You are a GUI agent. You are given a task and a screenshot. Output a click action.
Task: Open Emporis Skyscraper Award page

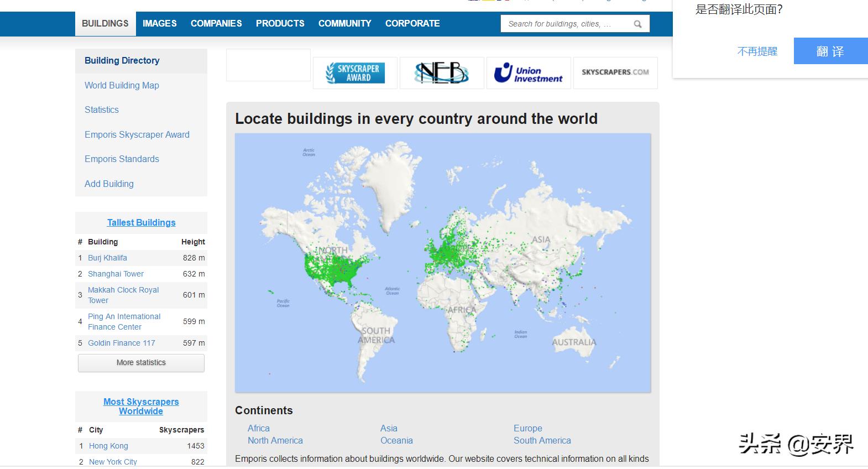click(137, 134)
